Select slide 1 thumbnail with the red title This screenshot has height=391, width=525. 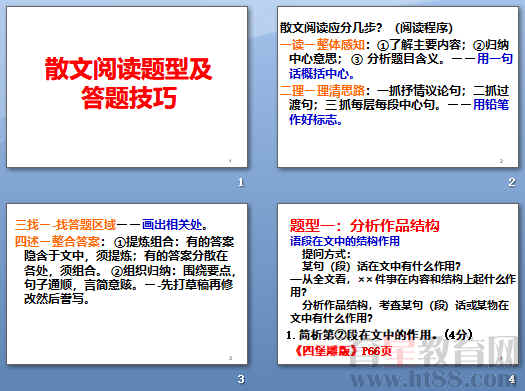[x=127, y=87]
